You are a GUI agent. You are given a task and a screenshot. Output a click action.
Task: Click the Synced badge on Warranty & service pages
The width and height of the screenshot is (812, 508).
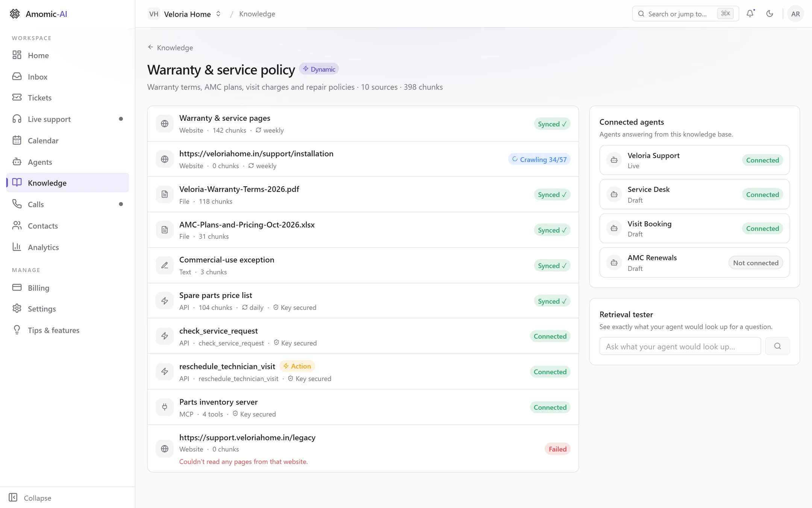(x=552, y=124)
